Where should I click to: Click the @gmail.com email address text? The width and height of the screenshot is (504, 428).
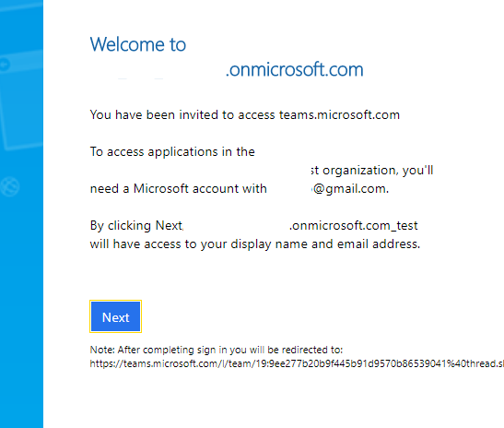(x=350, y=188)
